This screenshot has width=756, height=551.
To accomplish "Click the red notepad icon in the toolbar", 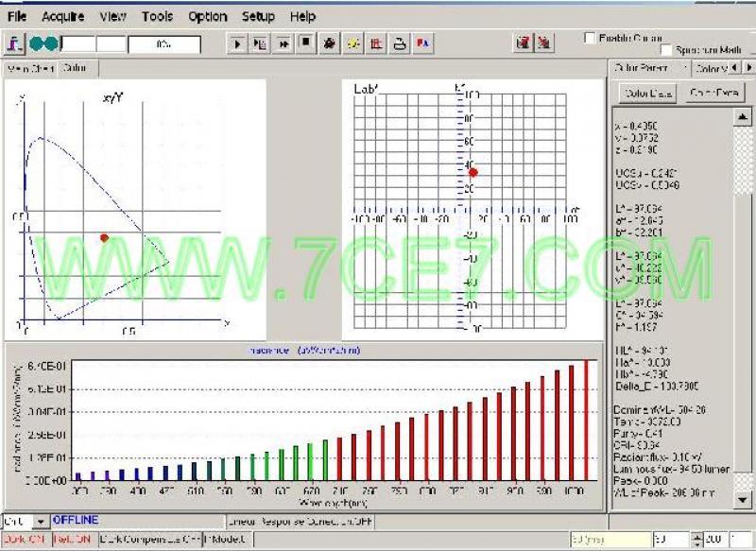I will click(x=523, y=43).
